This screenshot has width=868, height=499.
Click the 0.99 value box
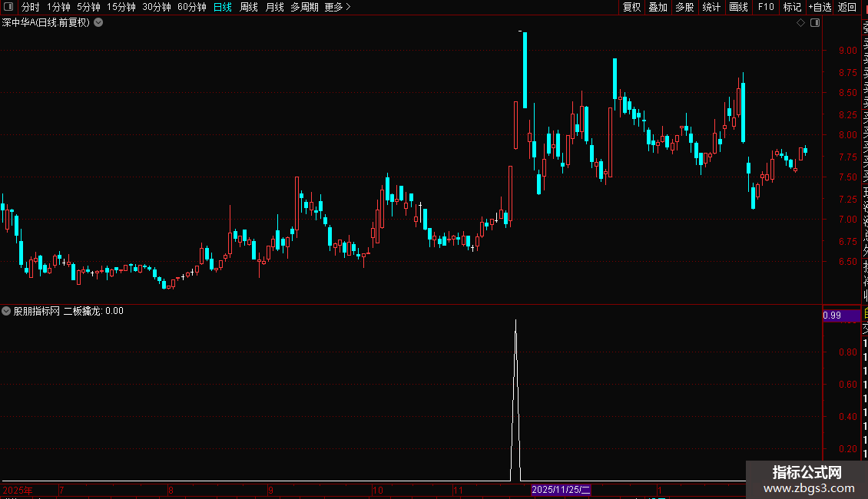(x=841, y=316)
